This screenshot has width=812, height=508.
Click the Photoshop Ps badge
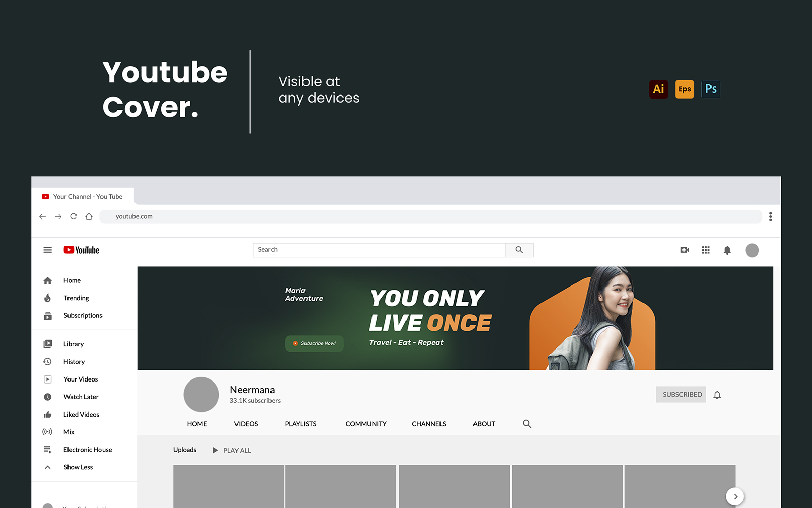click(710, 89)
